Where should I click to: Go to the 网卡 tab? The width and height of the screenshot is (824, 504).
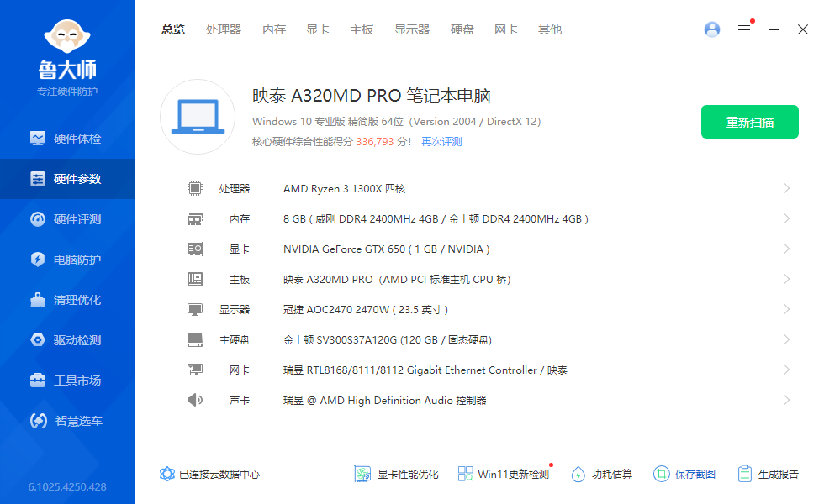[x=506, y=30]
